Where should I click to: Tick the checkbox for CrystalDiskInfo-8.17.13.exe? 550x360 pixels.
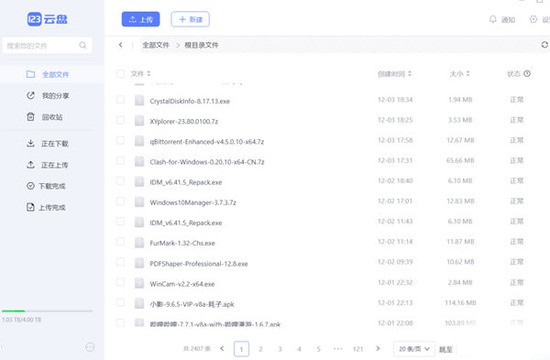120,100
